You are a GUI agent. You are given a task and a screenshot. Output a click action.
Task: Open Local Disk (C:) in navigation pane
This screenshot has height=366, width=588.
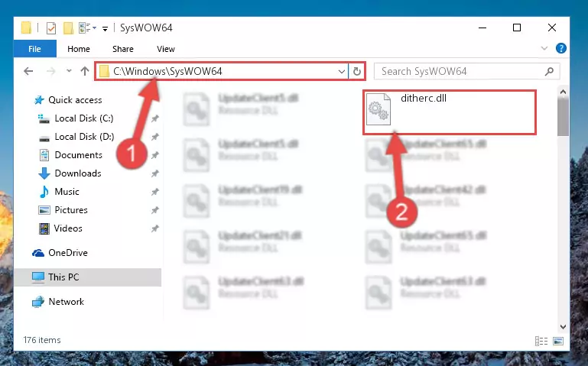pyautogui.click(x=84, y=118)
